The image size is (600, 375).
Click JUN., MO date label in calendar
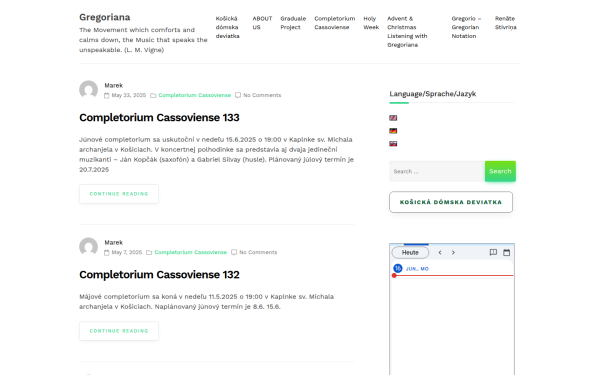417,269
